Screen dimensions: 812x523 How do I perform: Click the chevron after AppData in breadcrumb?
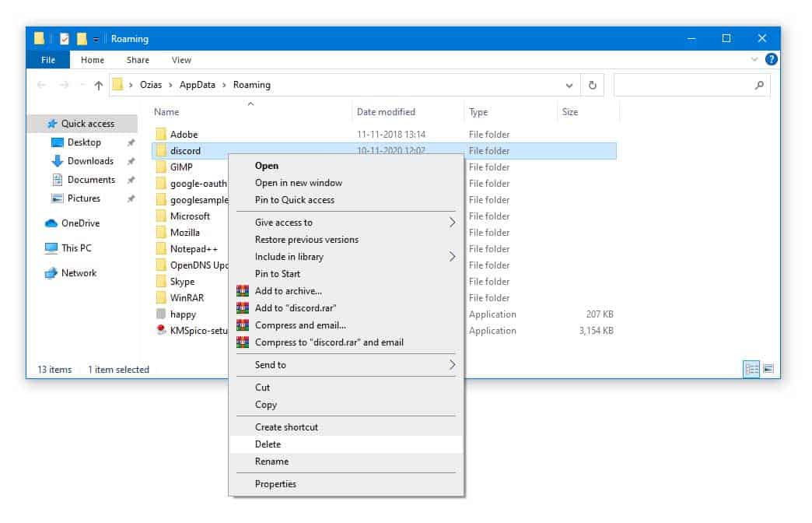pos(224,85)
